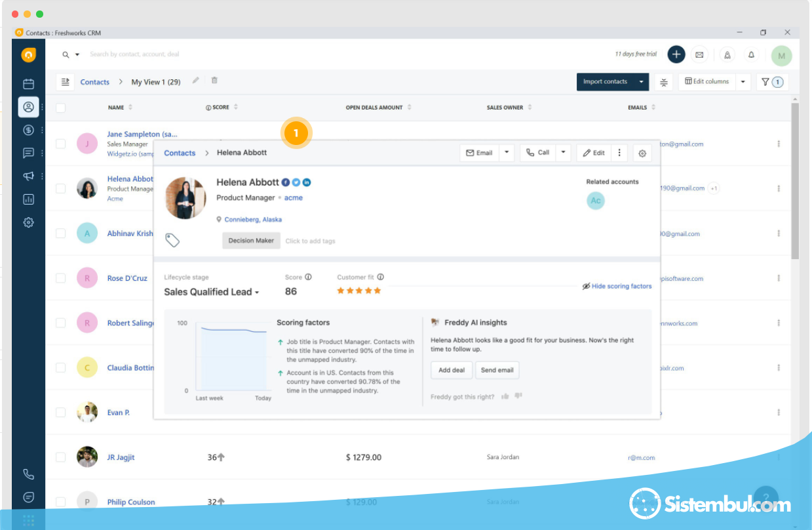Open Sales Qualified Lead lifecycle dropdown
Image resolution: width=812 pixels, height=530 pixels.
(212, 292)
